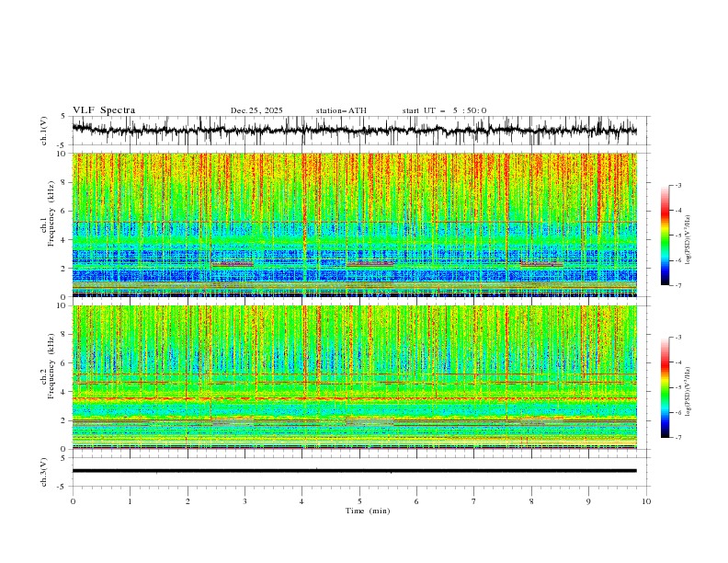Click the time axis tick label "10"
The height and width of the screenshot is (563, 728).
(646, 501)
